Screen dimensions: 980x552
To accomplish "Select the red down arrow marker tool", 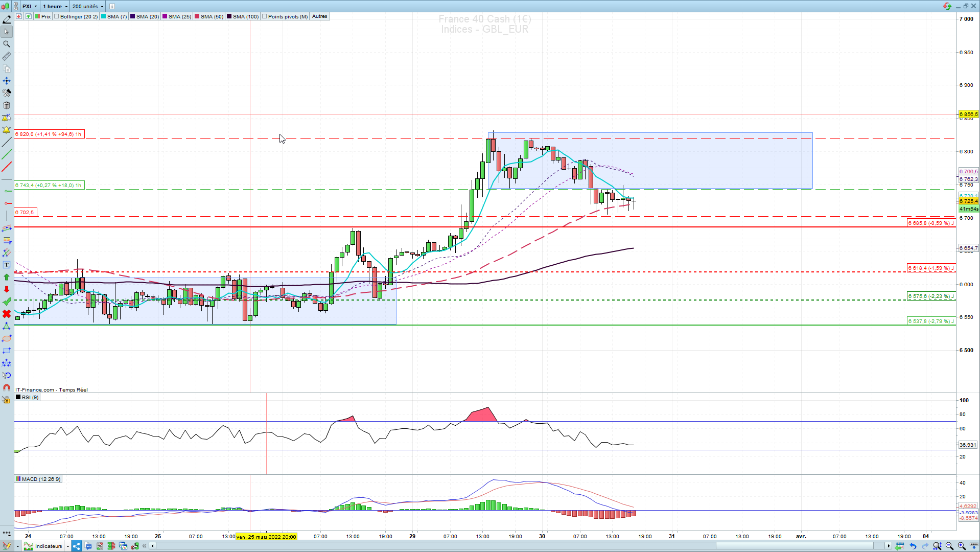I will [x=7, y=289].
